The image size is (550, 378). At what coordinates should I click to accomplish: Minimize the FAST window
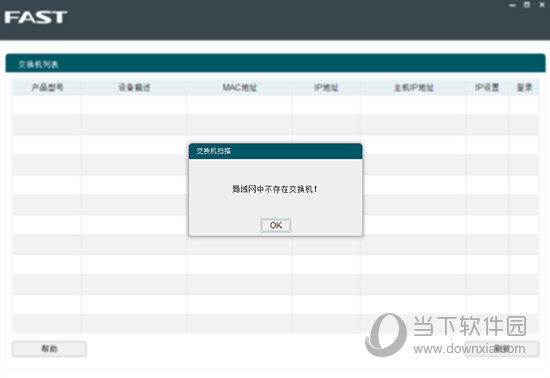(x=512, y=5)
